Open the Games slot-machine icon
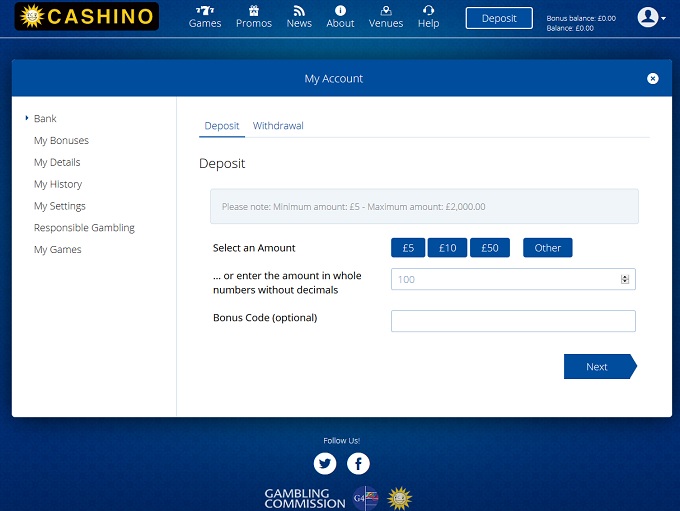The height and width of the screenshot is (511, 680). point(205,11)
